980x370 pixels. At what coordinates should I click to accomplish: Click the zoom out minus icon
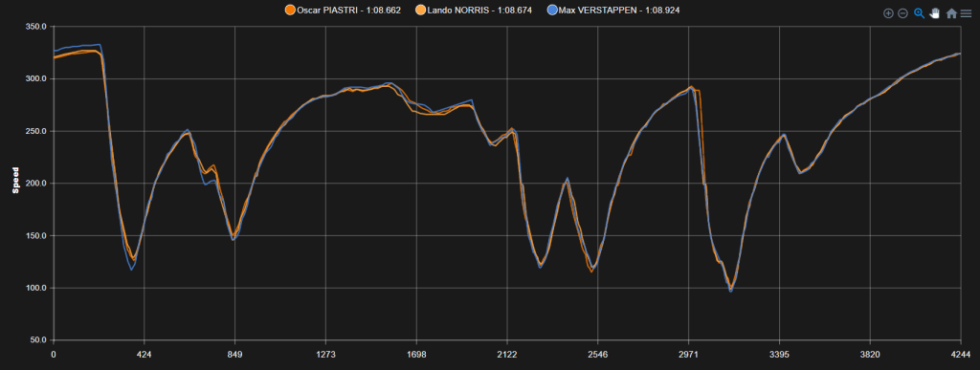(x=902, y=13)
